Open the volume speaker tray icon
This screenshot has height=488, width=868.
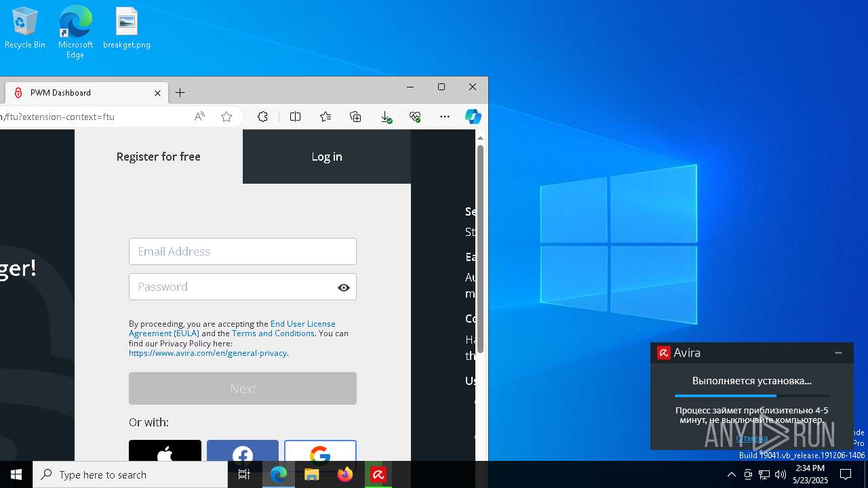tap(781, 474)
